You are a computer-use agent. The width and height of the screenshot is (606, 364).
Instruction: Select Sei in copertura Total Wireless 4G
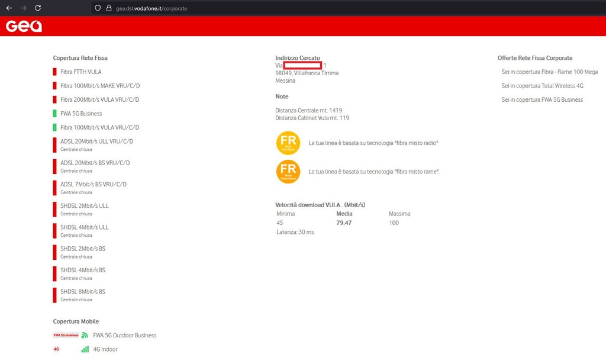[x=542, y=86]
